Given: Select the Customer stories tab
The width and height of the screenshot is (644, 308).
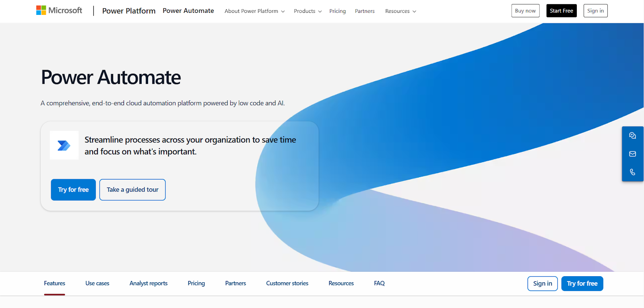Looking at the screenshot, I should coord(287,283).
